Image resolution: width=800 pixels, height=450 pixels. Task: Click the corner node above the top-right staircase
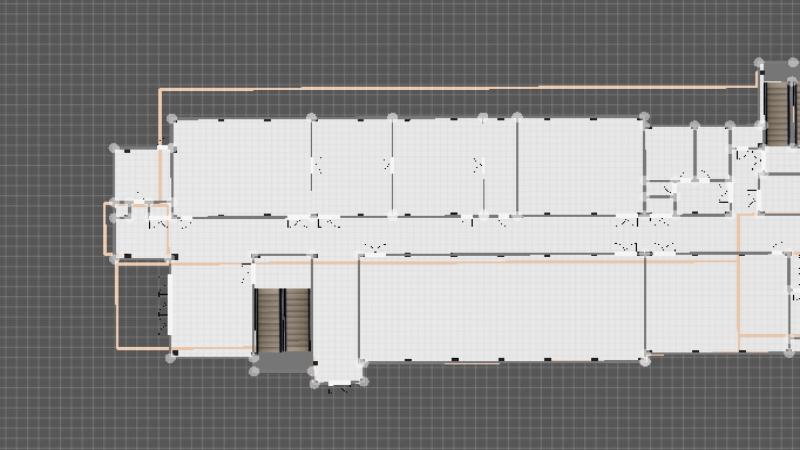(x=758, y=65)
